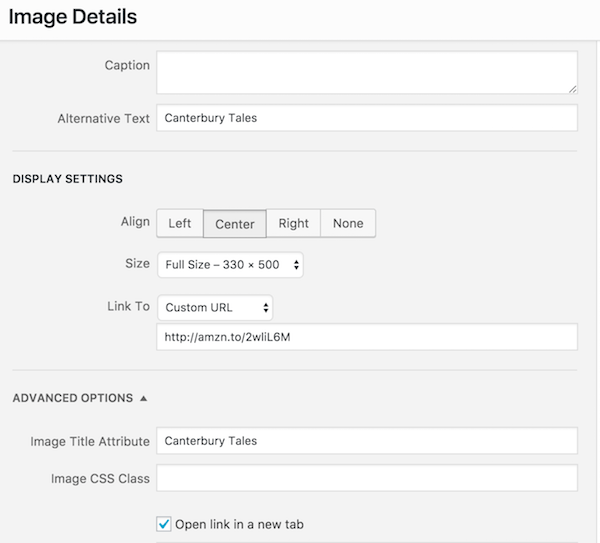Click the empty Image CSS Class field
Viewport: 600px width, 543px height.
pos(366,478)
